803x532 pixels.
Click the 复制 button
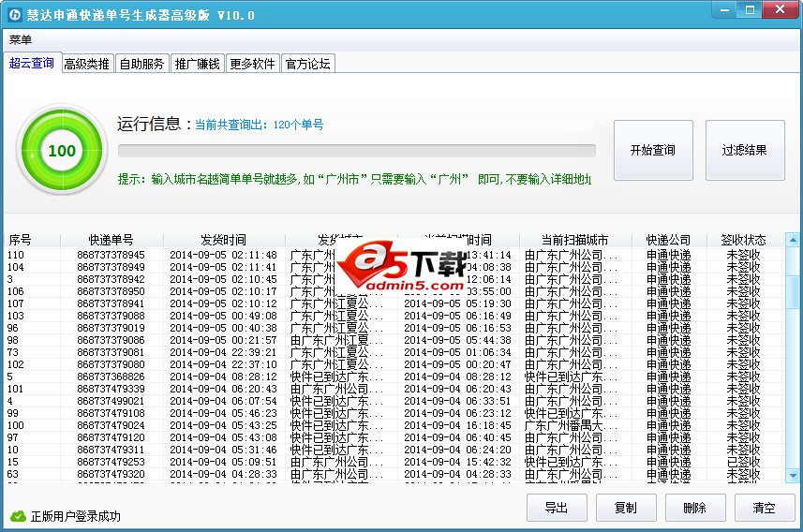pyautogui.click(x=626, y=508)
